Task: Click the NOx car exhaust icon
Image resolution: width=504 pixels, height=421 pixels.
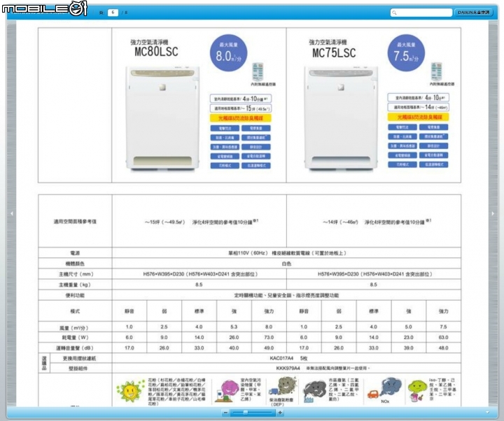Action: (x=384, y=388)
